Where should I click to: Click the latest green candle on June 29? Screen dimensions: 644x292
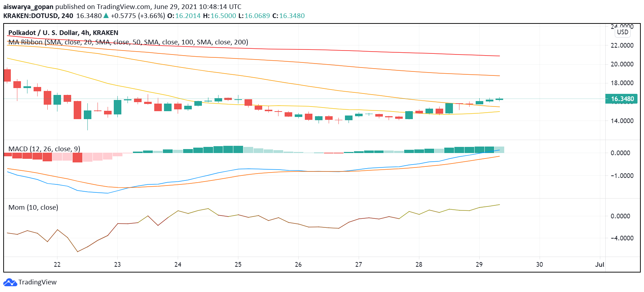pyautogui.click(x=500, y=99)
